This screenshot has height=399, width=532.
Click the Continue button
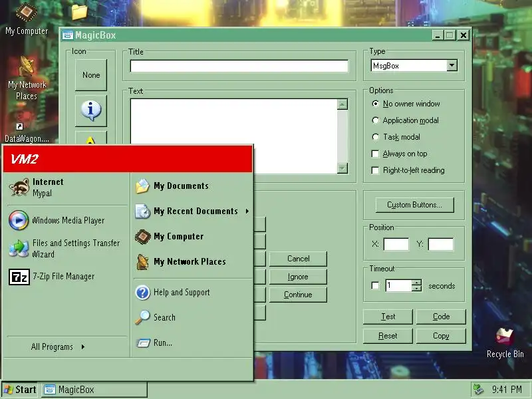[298, 295]
